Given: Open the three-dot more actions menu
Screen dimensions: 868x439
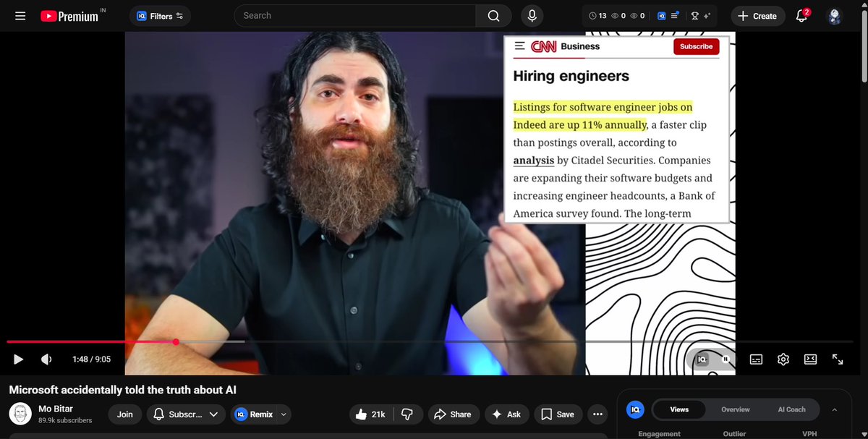Looking at the screenshot, I should point(597,414).
